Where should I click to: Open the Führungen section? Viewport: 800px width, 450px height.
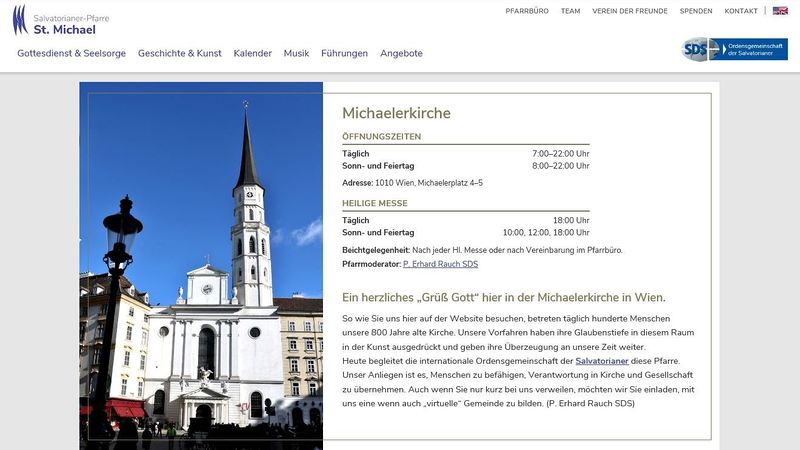[345, 53]
